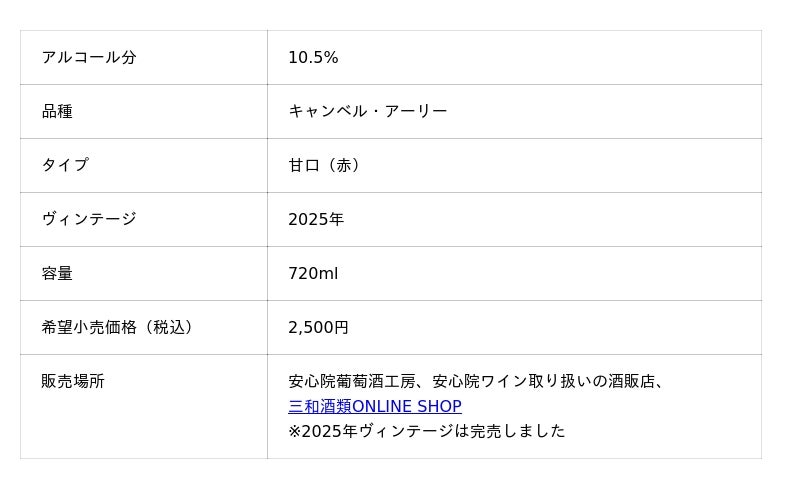The image size is (800, 489).
Task: Select the 10.5% alcohol value
Action: pyautogui.click(x=313, y=58)
